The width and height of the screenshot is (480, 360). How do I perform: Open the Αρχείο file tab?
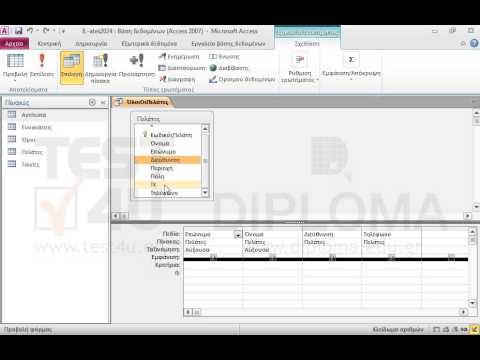point(14,44)
